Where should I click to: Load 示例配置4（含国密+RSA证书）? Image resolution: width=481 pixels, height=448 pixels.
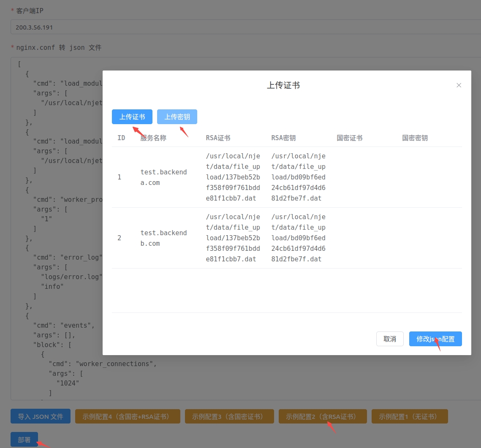pos(128,416)
